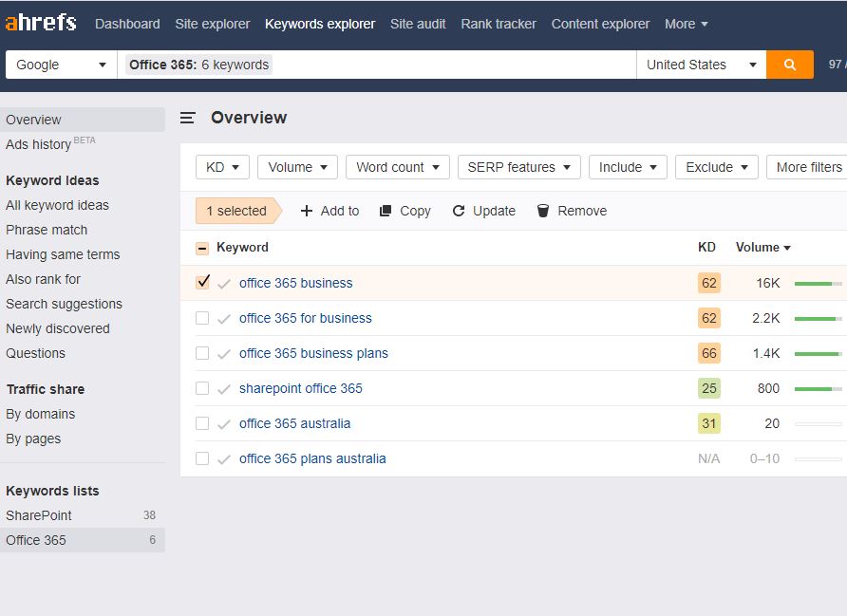Open Newly discovered in sidebar
Image resolution: width=847 pixels, height=616 pixels.
(58, 328)
